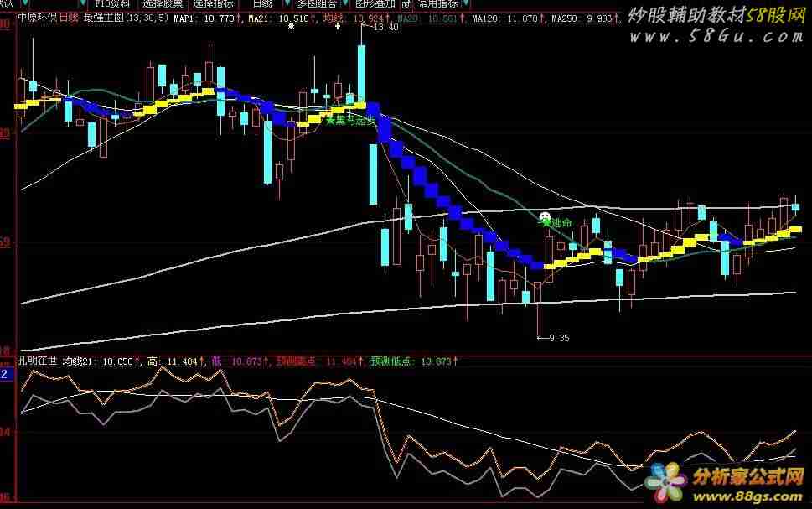This screenshot has width=812, height=509.
Task: Click the 黑马起步 signal label
Action: (355, 121)
